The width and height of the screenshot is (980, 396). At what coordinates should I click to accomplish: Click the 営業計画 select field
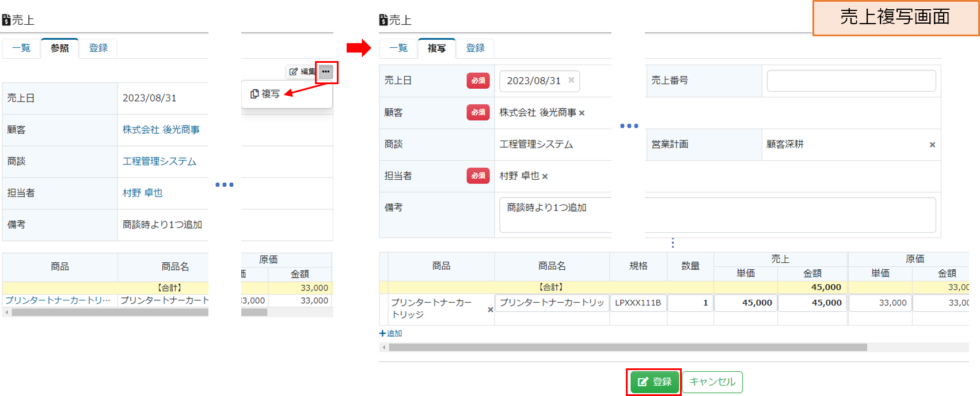tap(851, 145)
